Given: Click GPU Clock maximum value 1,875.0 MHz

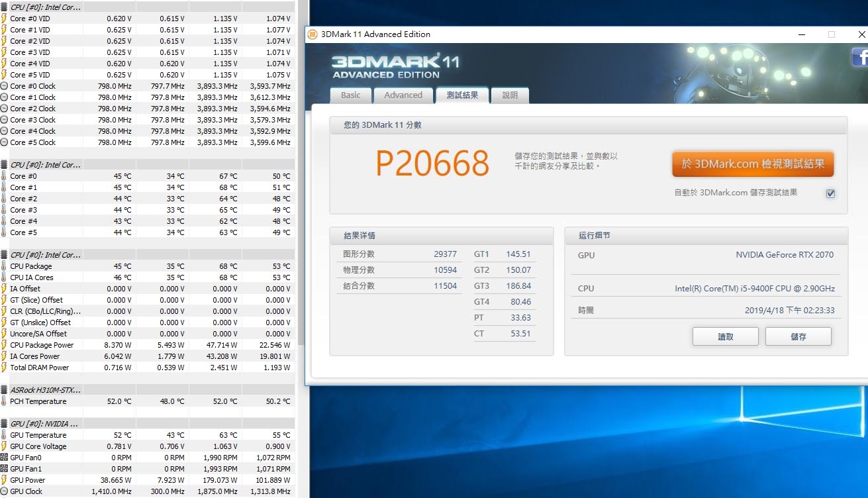Looking at the screenshot, I should tap(217, 491).
